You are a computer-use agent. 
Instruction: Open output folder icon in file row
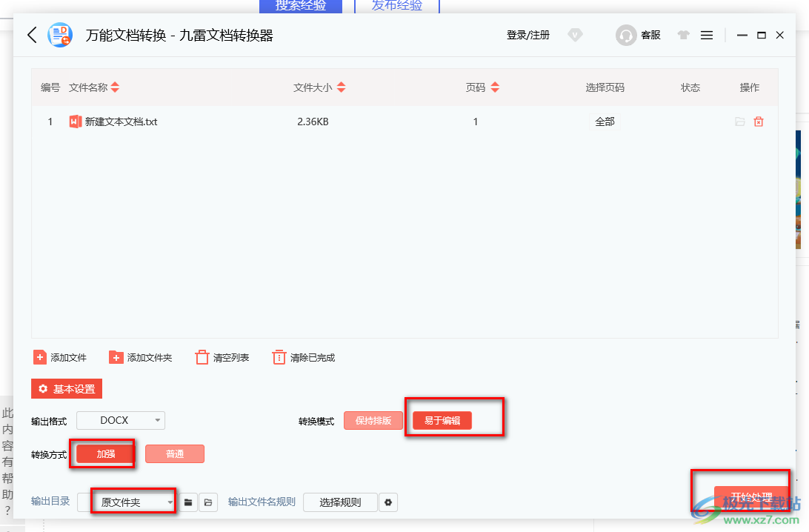[x=739, y=122]
